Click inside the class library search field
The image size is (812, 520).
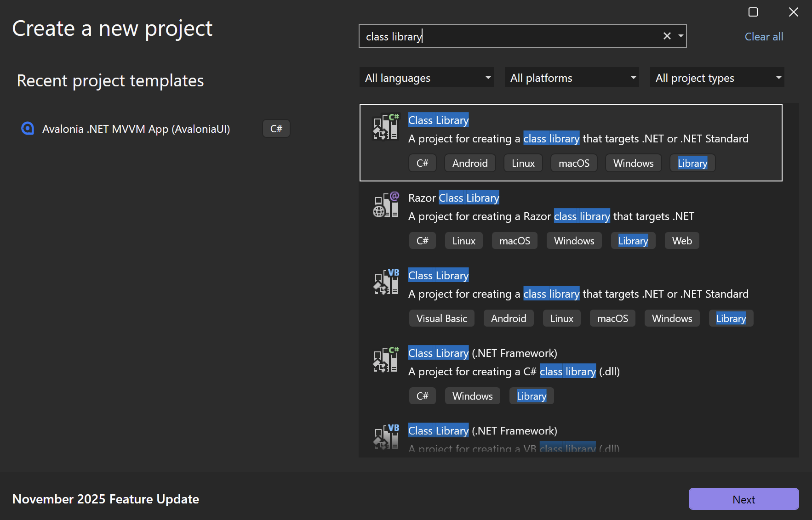coord(506,36)
